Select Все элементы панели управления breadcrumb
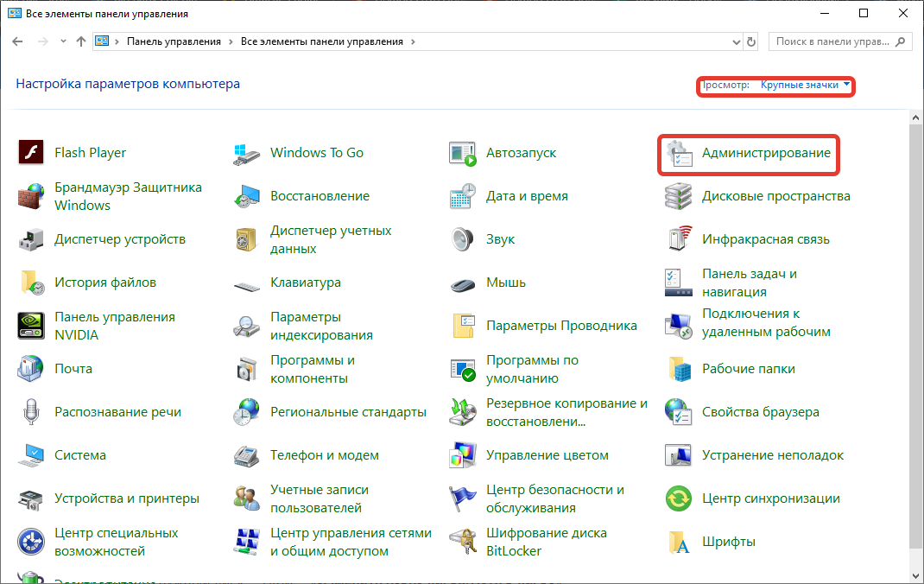The height and width of the screenshot is (584, 924). pos(321,41)
